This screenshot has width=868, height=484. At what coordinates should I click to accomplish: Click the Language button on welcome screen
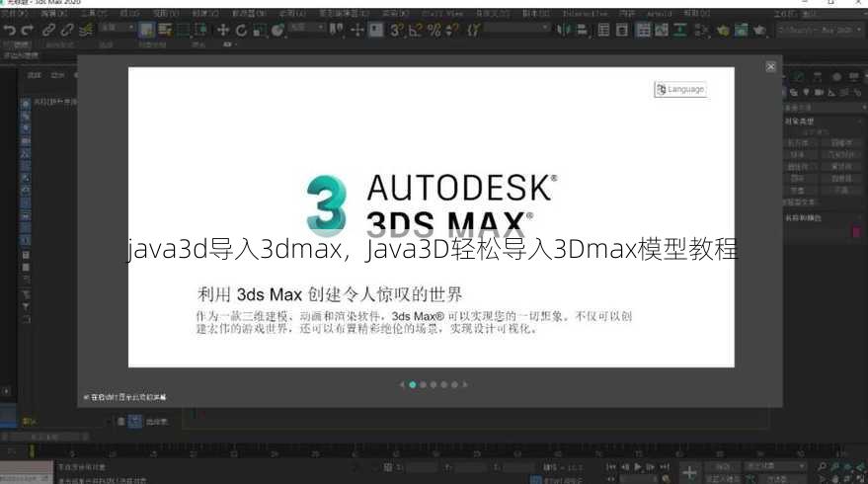(680, 89)
